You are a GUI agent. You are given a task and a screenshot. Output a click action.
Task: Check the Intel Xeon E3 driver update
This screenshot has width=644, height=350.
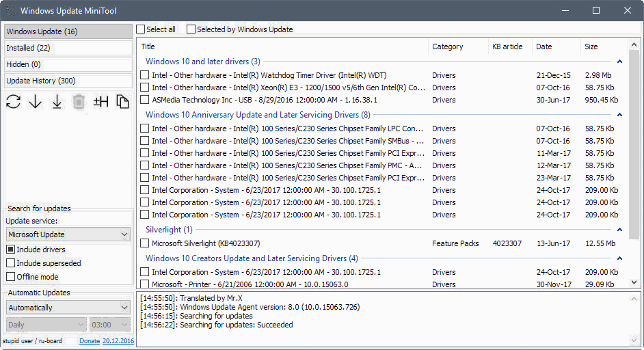point(144,87)
